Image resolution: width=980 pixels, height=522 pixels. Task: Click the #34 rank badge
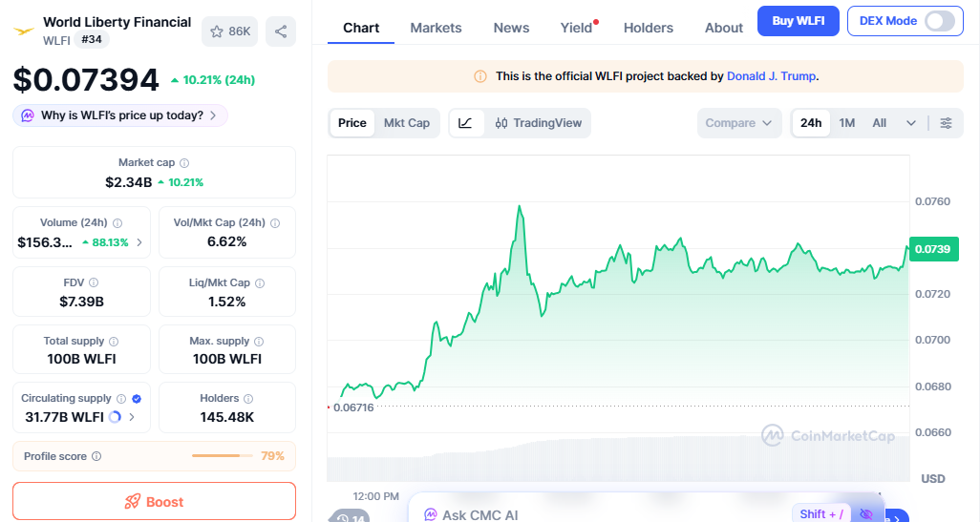click(x=92, y=39)
